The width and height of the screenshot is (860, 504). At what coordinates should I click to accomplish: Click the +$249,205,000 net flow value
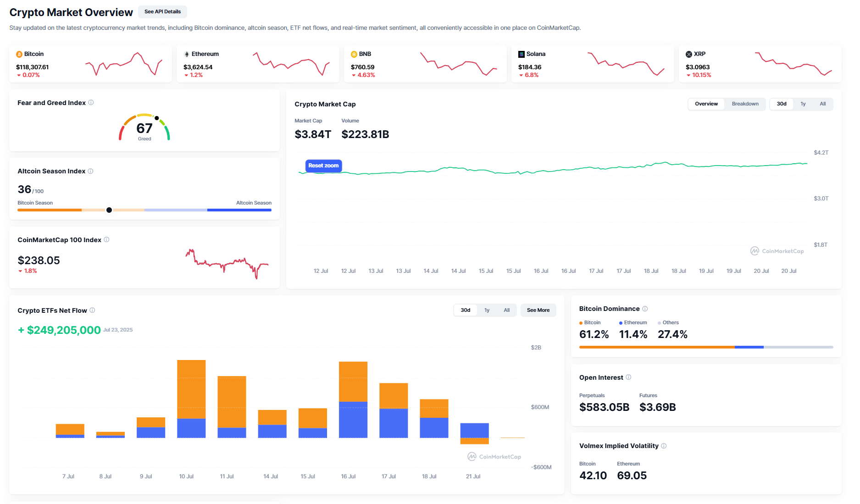(59, 330)
